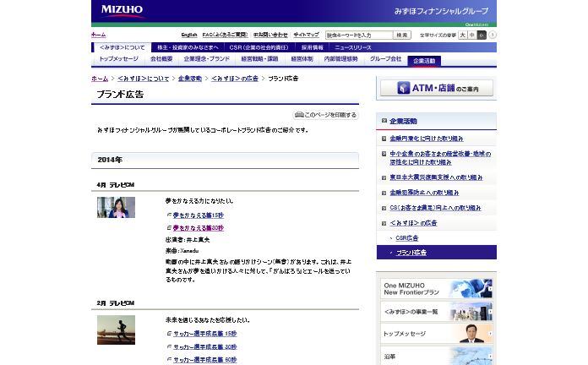Open the サイトマップ link
The height and width of the screenshot is (365, 588).
(306, 35)
